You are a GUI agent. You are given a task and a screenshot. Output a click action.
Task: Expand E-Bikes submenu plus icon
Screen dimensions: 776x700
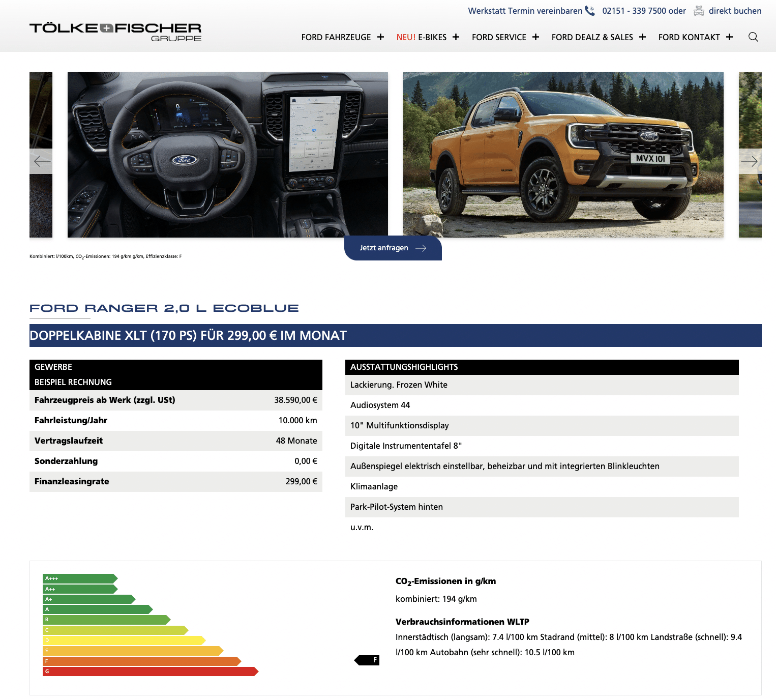pyautogui.click(x=456, y=37)
